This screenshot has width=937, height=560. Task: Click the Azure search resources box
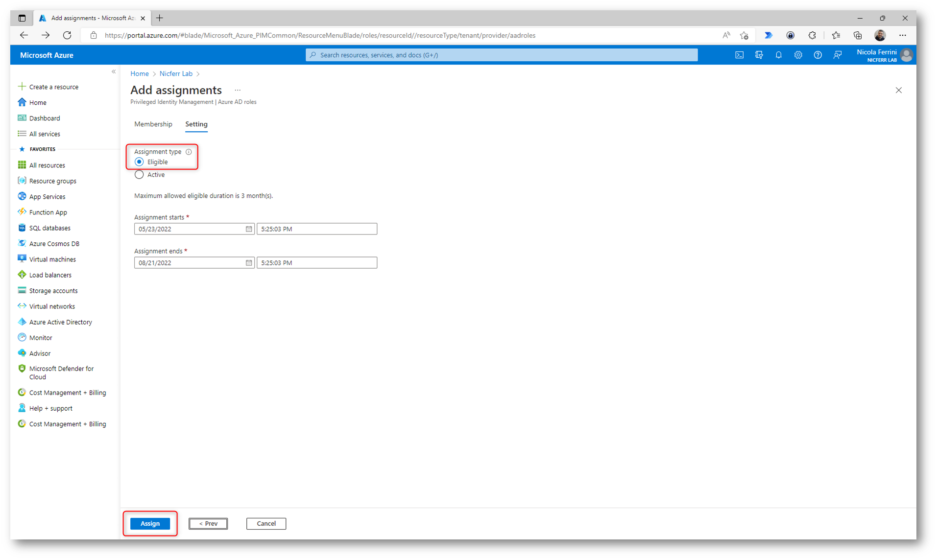(x=502, y=55)
